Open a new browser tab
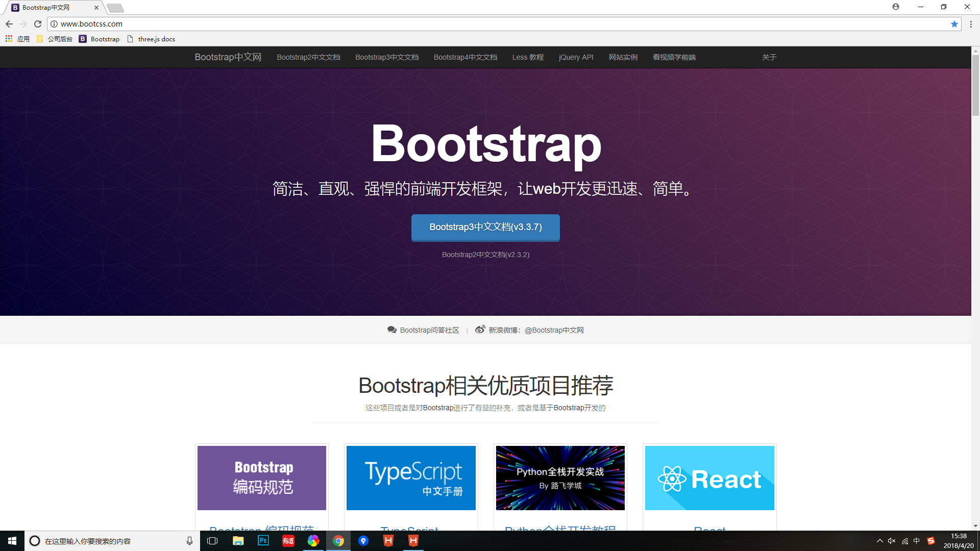This screenshot has width=980, height=551. point(115,8)
